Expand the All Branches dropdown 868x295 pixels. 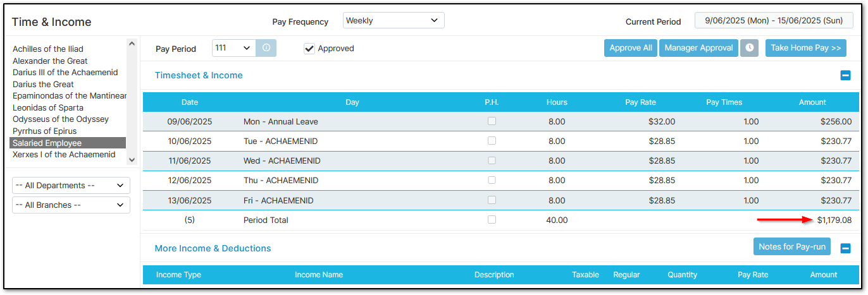pos(71,205)
